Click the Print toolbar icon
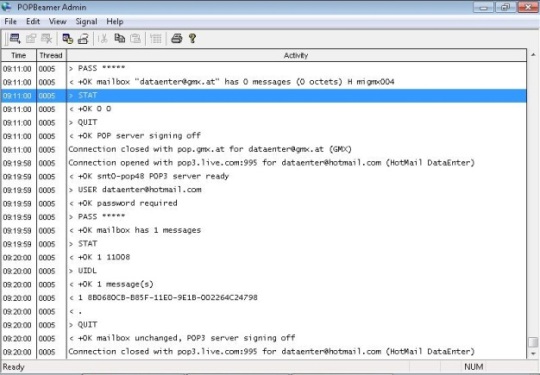This screenshot has height=375, width=540. coord(177,39)
